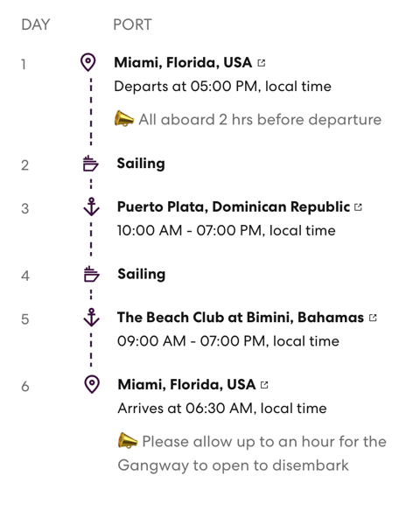Click megaphone icon before All aboard notice
Viewport: 420px width, 518px height.
point(124,119)
